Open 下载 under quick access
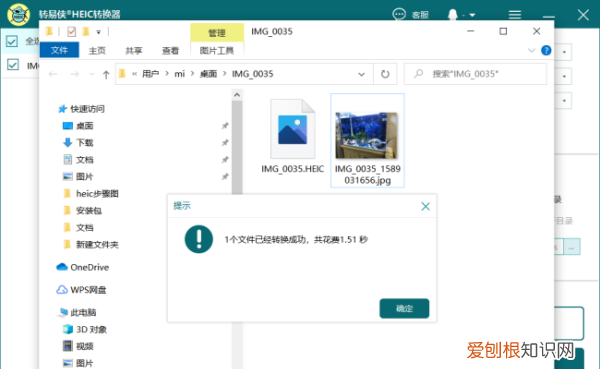Image resolution: width=600 pixels, height=369 pixels. (x=84, y=143)
